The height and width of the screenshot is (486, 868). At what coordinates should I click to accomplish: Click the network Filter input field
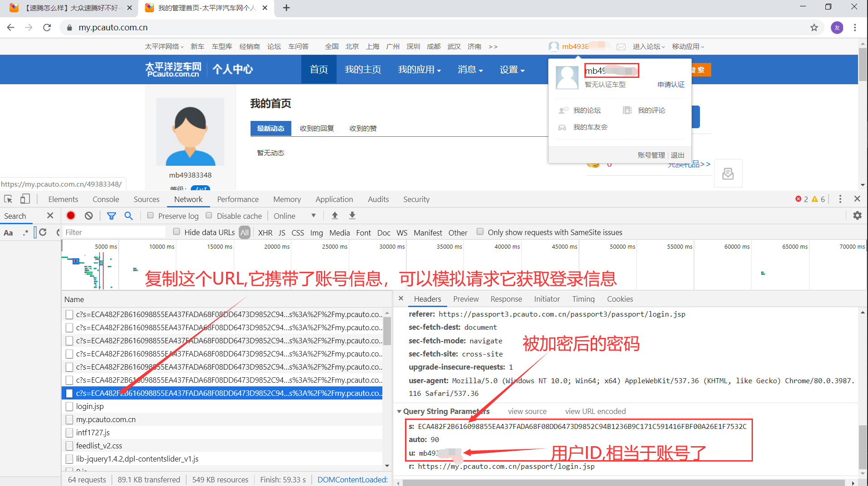tap(114, 232)
